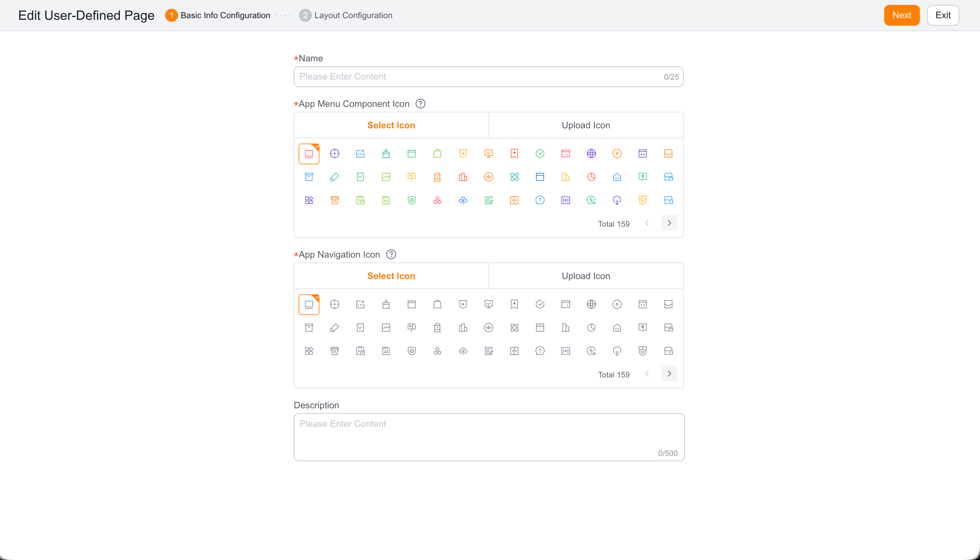The height and width of the screenshot is (560, 980).
Task: Open the Layout Configuration step
Action: (346, 15)
